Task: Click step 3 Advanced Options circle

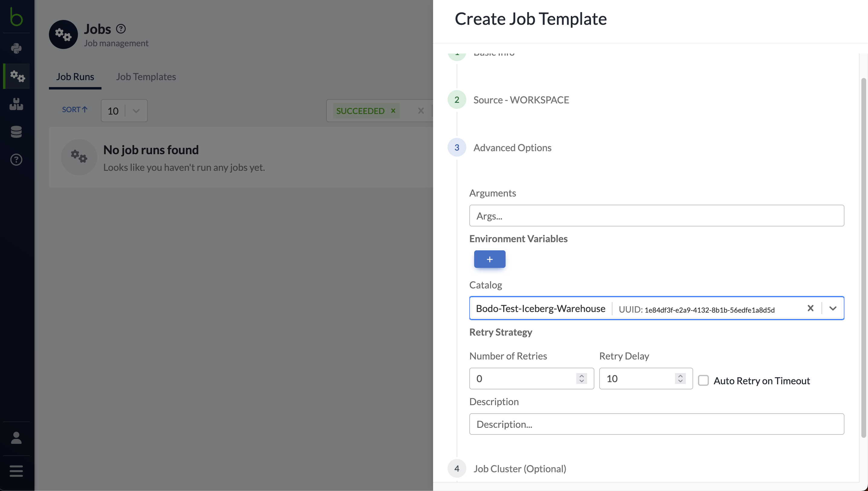Action: tap(457, 147)
